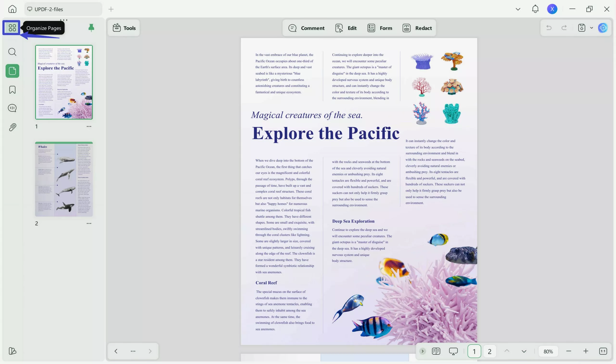Open a new tab with the plus button

tap(111, 9)
